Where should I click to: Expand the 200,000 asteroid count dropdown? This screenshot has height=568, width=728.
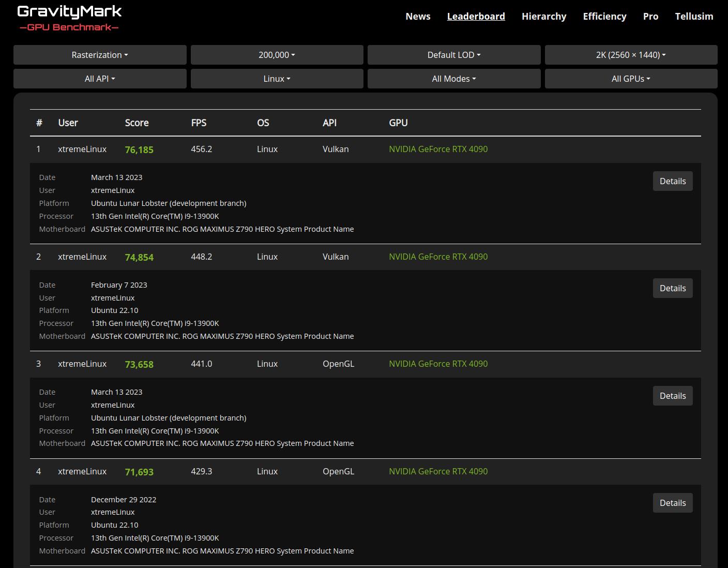277,55
